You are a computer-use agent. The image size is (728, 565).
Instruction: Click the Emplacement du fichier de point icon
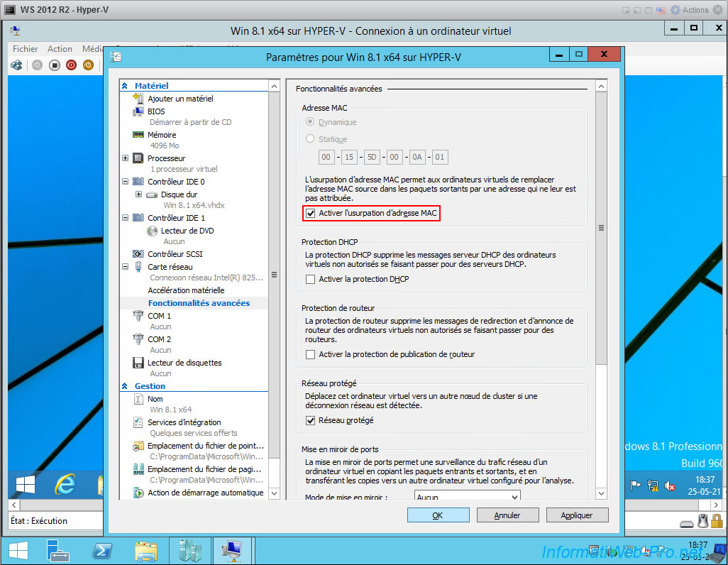pos(138,446)
